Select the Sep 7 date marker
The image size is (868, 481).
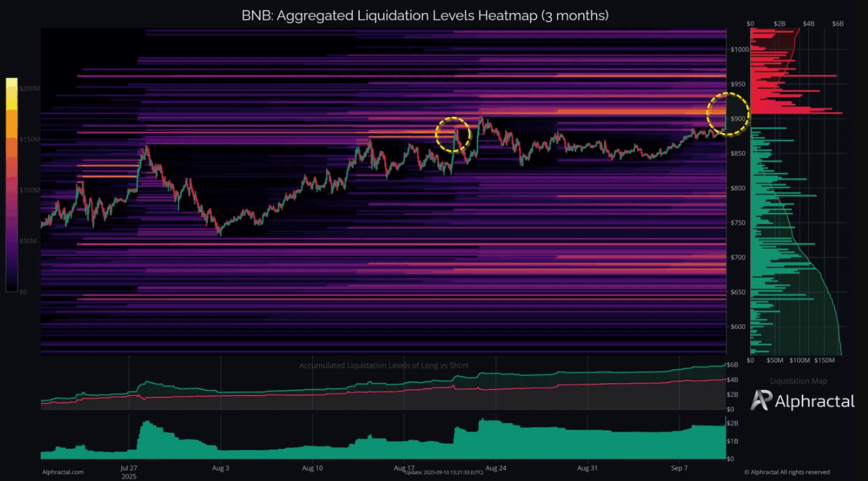678,469
